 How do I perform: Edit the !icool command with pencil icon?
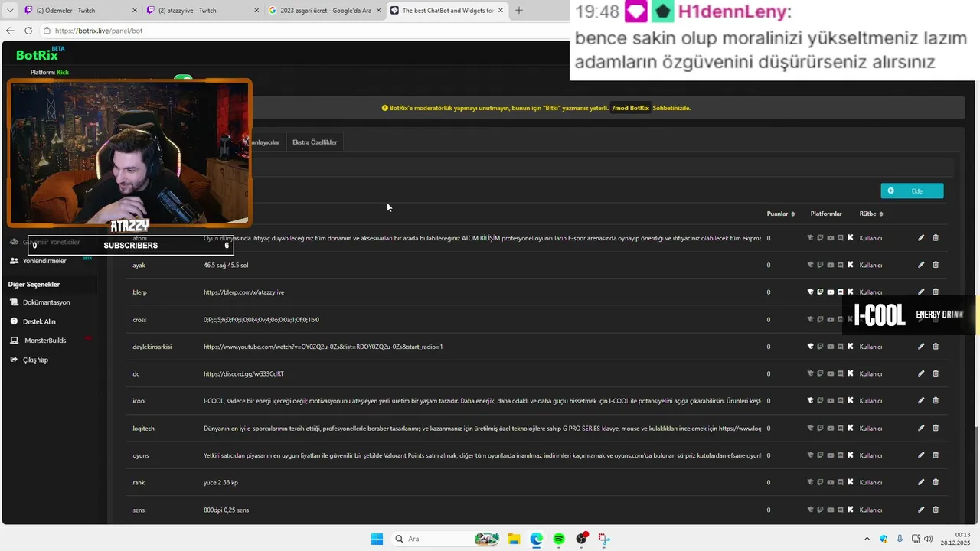[x=921, y=400]
